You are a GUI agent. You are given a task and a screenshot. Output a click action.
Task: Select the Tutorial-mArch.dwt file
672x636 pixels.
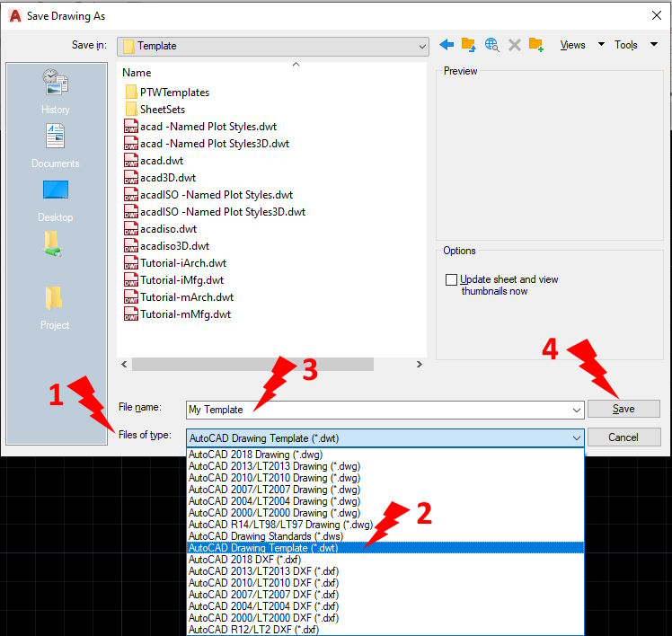tap(179, 297)
